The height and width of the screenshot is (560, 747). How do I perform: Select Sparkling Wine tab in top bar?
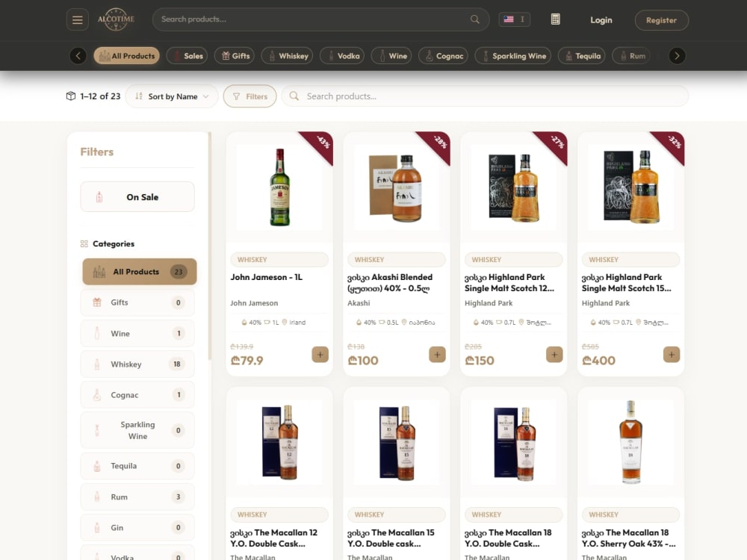pos(513,56)
